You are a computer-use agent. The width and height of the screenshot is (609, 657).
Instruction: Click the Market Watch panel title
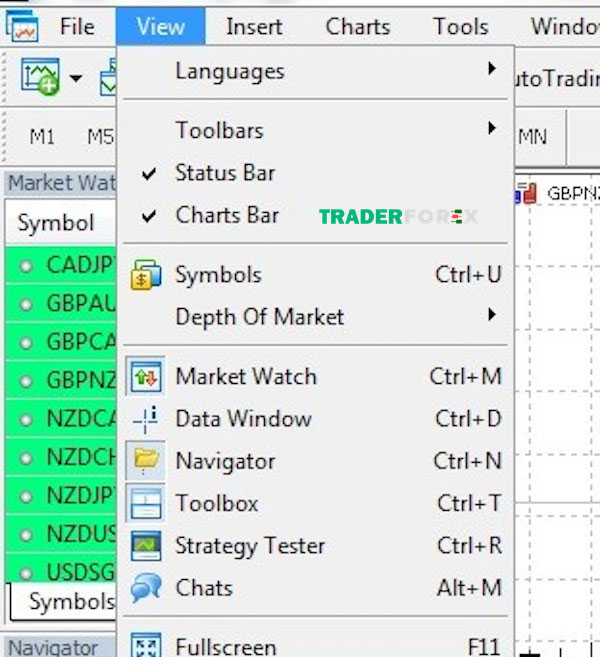point(61,183)
